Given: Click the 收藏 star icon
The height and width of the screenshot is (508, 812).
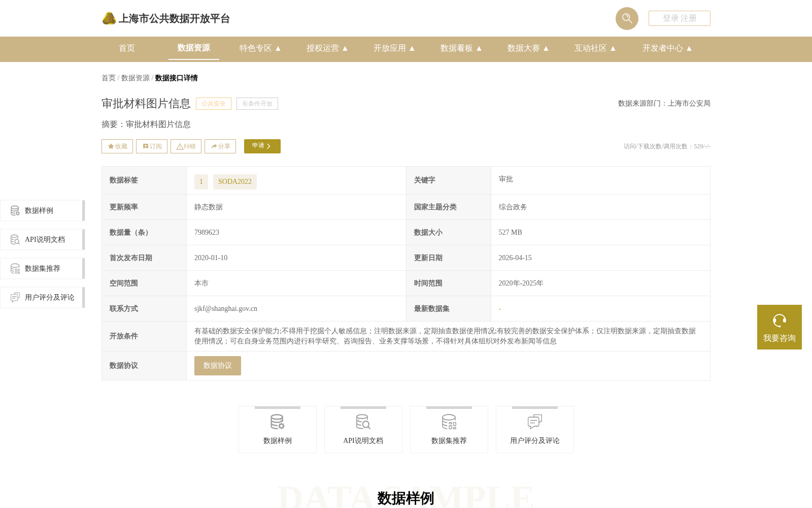Looking at the screenshot, I should coord(111,146).
